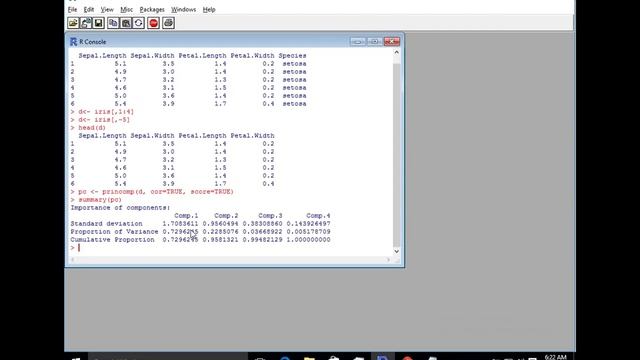Image resolution: width=640 pixels, height=360 pixels.
Task: Save the workspace using the floppy disk icon
Action: (x=99, y=23)
